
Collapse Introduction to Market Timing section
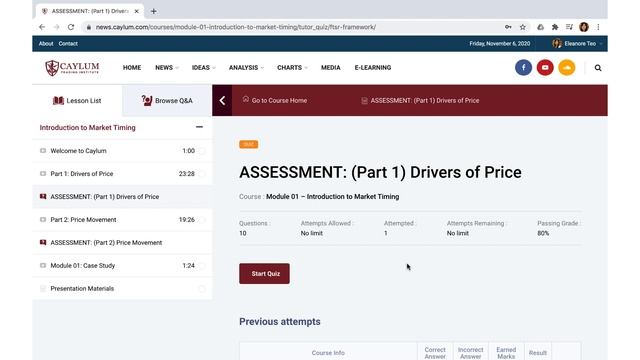click(x=199, y=127)
